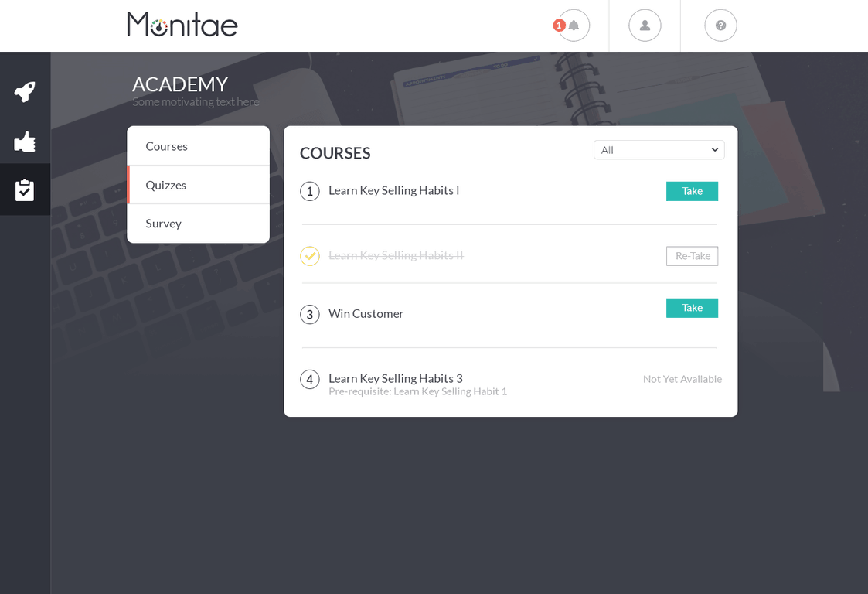Click the number 3 circle by Win Customer

pyautogui.click(x=310, y=315)
